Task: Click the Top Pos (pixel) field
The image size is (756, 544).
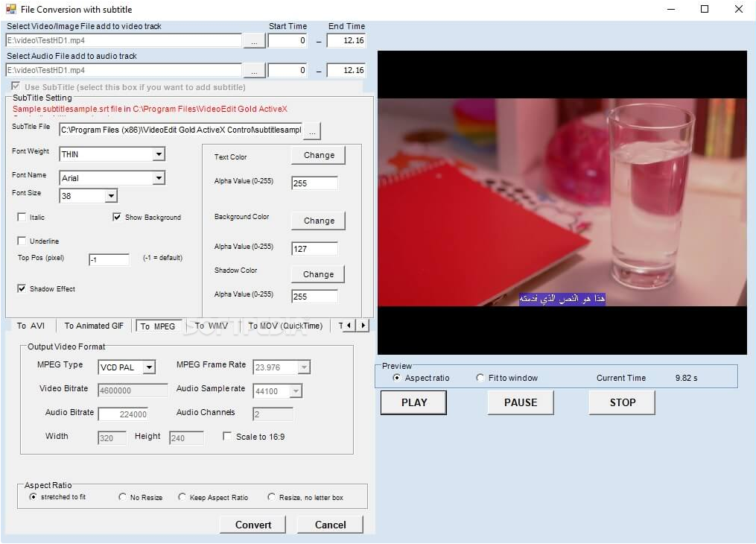Action: [x=109, y=260]
